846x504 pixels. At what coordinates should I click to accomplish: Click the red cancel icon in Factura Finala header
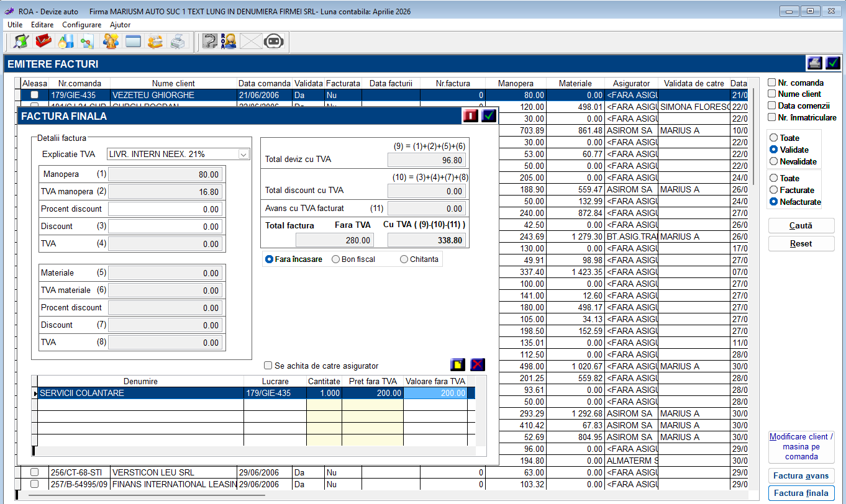[470, 116]
